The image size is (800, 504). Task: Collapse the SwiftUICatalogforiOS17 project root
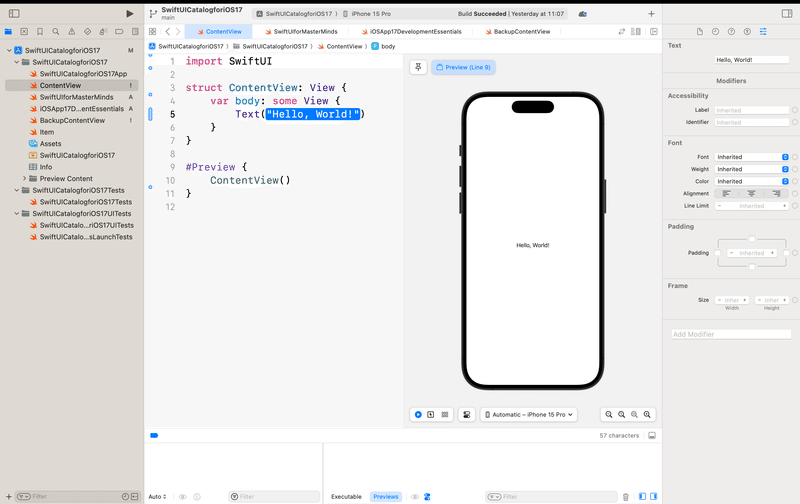click(9, 51)
